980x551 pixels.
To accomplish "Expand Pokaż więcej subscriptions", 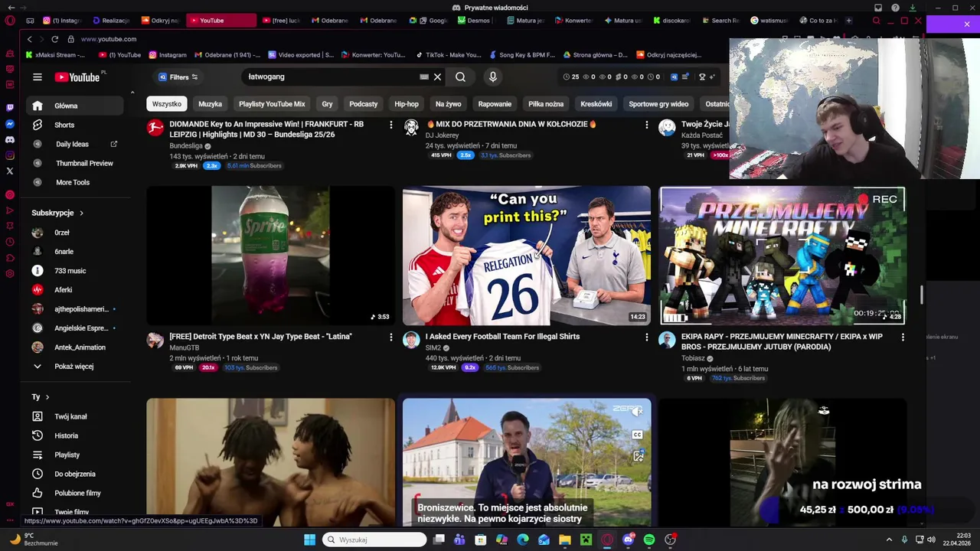I will point(73,367).
